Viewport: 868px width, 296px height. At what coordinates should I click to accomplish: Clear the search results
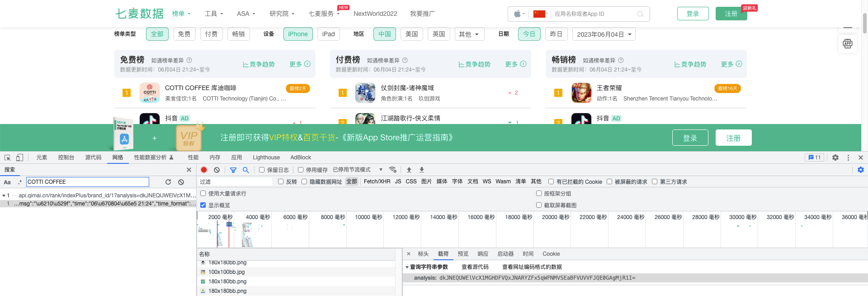coord(181,182)
